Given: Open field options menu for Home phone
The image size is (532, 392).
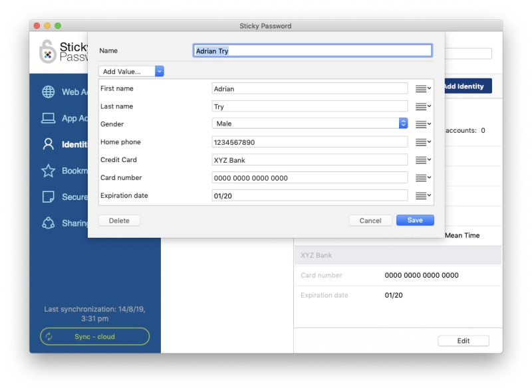Looking at the screenshot, I should pos(423,142).
